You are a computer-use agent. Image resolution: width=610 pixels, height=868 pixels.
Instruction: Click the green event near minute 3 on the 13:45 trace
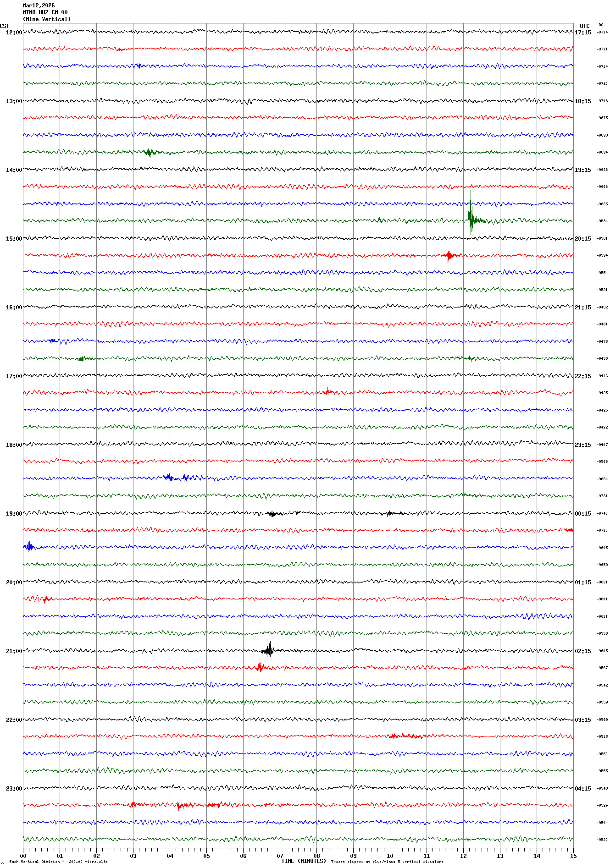[149, 152]
